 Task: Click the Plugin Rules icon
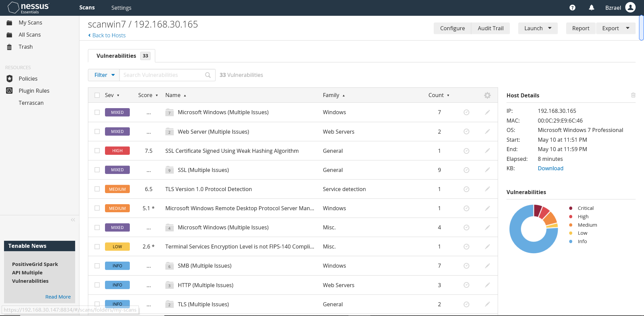point(9,91)
